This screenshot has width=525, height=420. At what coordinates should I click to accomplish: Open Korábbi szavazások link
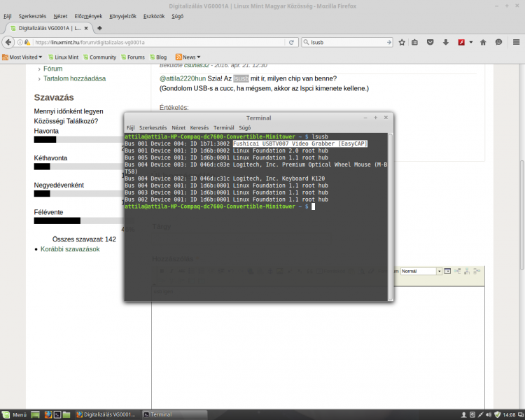coord(70,249)
